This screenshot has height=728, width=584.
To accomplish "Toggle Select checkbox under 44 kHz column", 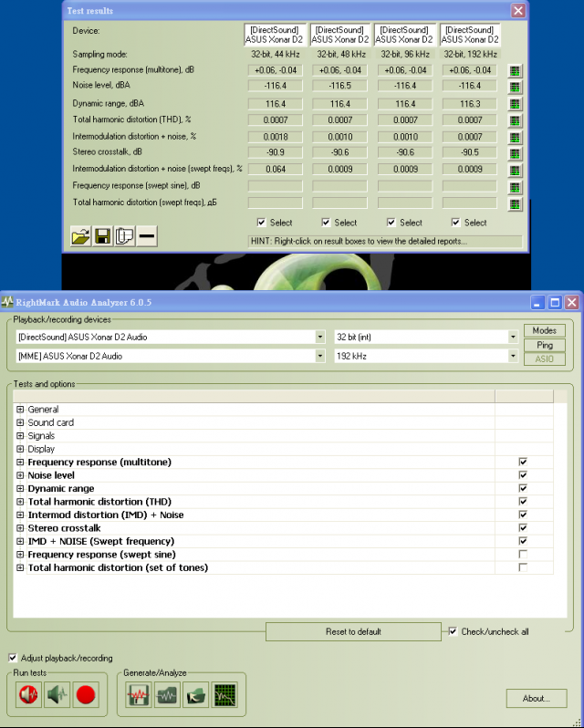I will coord(261,223).
